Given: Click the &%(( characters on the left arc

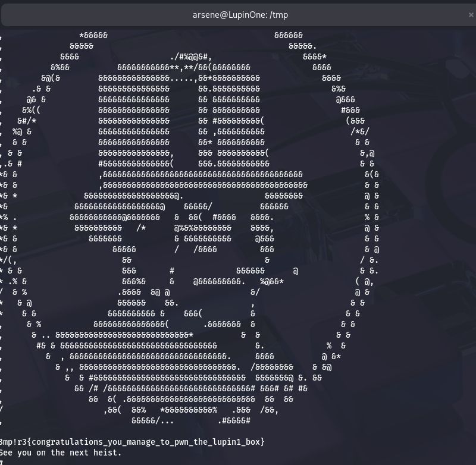Looking at the screenshot, I should tap(32, 110).
